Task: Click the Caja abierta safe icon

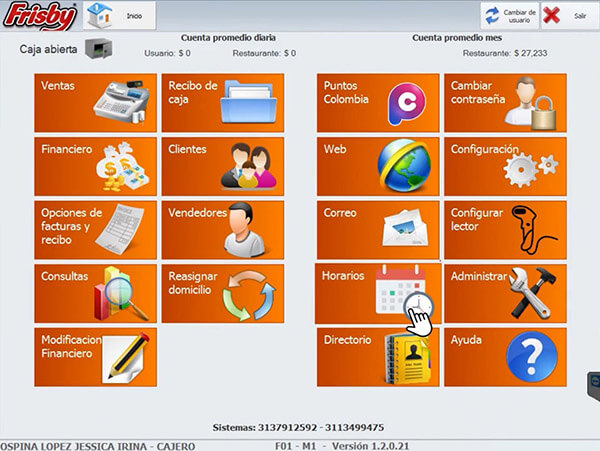Action: (98, 49)
